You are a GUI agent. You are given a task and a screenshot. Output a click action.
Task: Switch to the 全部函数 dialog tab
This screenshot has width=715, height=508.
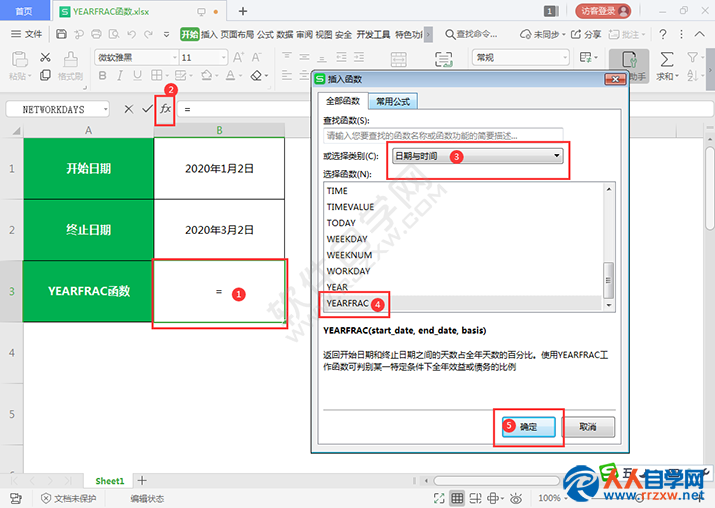[x=343, y=101]
